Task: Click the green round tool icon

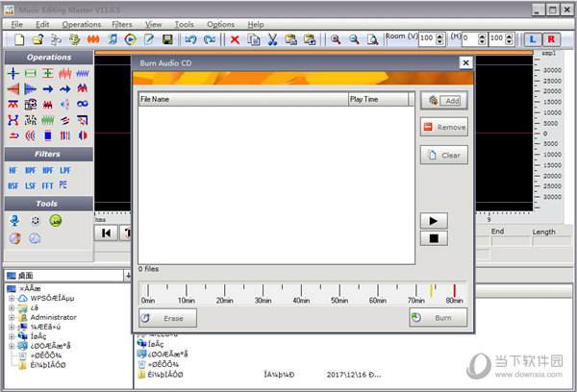Action: 56,221
